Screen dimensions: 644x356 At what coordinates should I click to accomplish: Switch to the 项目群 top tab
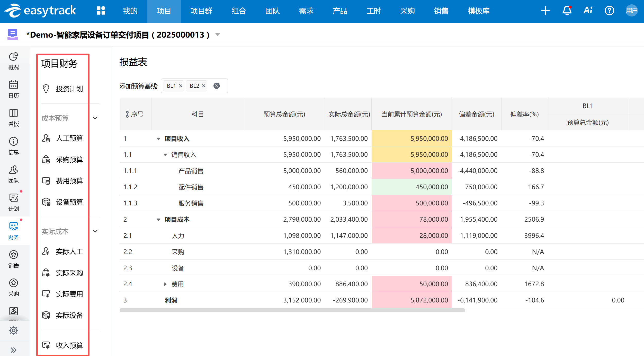point(201,11)
